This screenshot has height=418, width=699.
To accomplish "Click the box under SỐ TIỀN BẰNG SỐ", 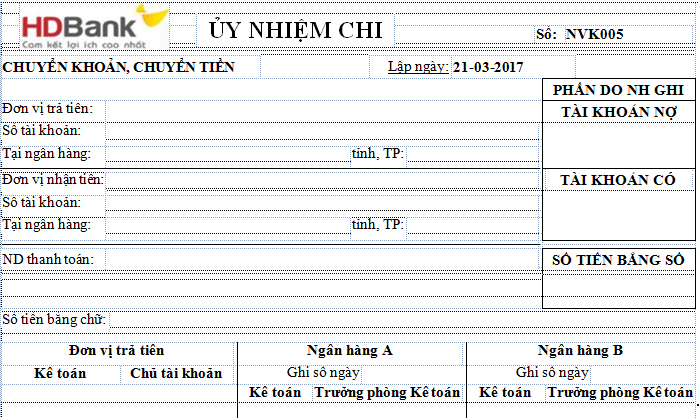I will [619, 288].
